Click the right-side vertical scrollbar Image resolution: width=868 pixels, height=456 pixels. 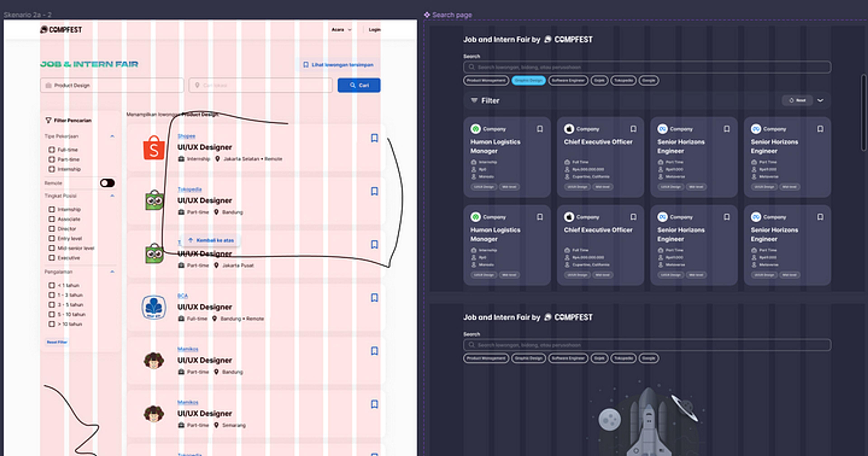click(863, 113)
